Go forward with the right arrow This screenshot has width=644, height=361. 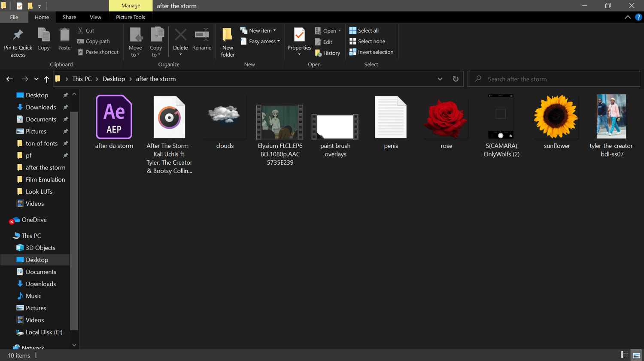[25, 79]
